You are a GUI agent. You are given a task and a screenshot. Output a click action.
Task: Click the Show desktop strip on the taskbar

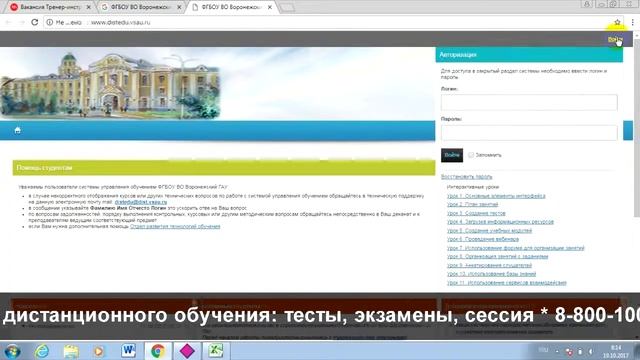tap(637, 351)
